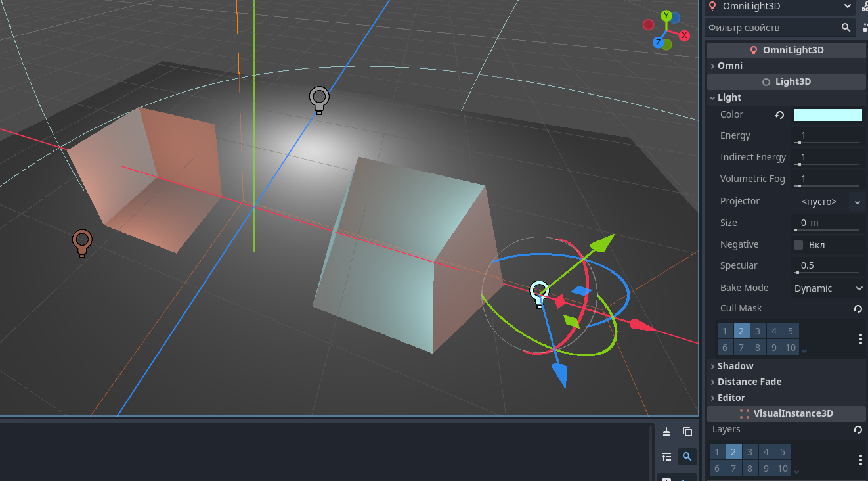
Task: Click the VisualInstance3D class header
Action: coord(786,413)
